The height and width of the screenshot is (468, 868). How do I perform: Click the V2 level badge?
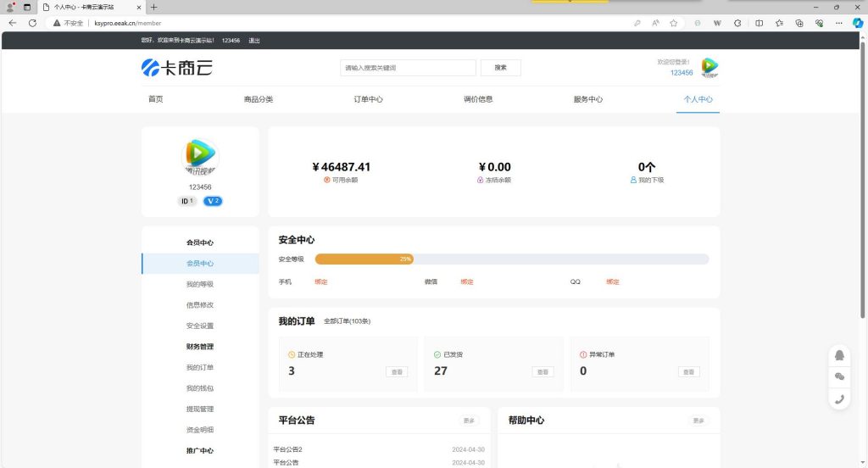(213, 201)
